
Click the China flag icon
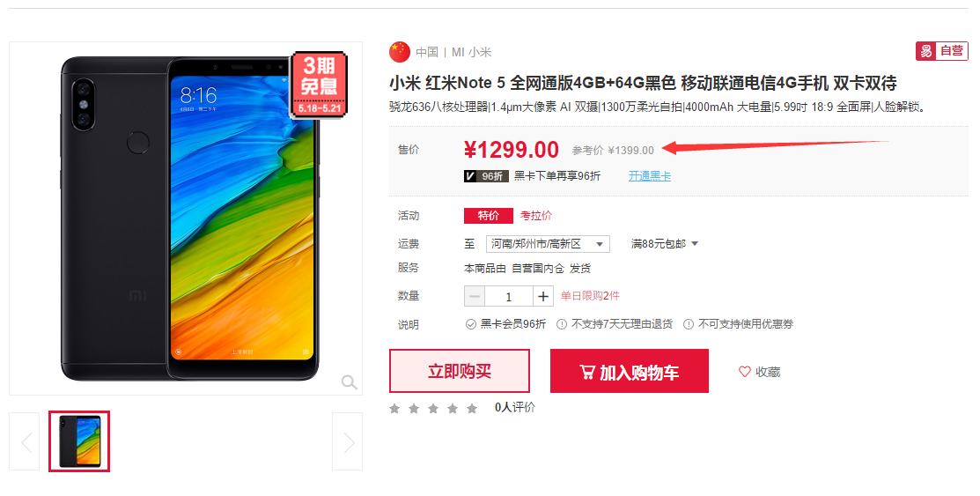(400, 52)
